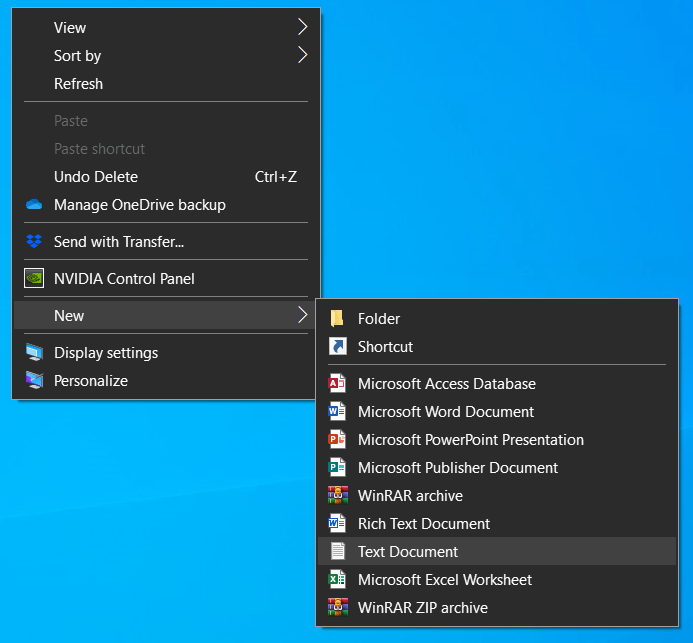Click the PowerPoint Presentation icon
This screenshot has width=693, height=643.
[x=337, y=440]
